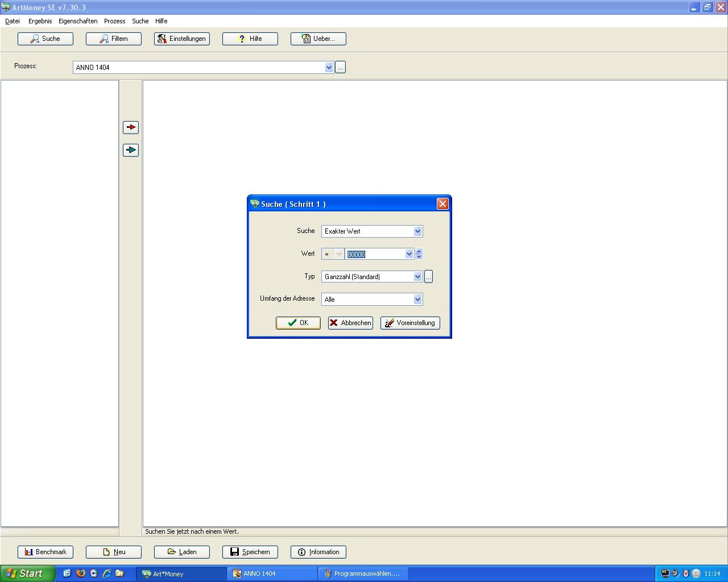728x582 pixels.
Task: Click the Neu button
Action: point(114,552)
